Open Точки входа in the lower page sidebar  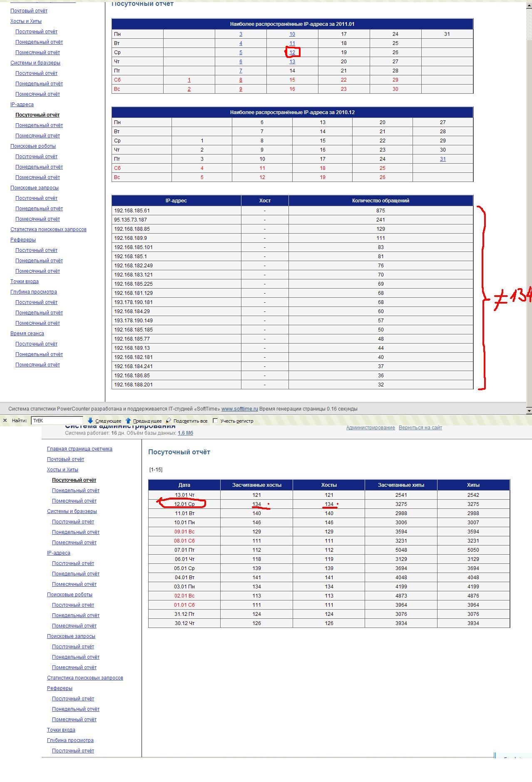coord(61,730)
